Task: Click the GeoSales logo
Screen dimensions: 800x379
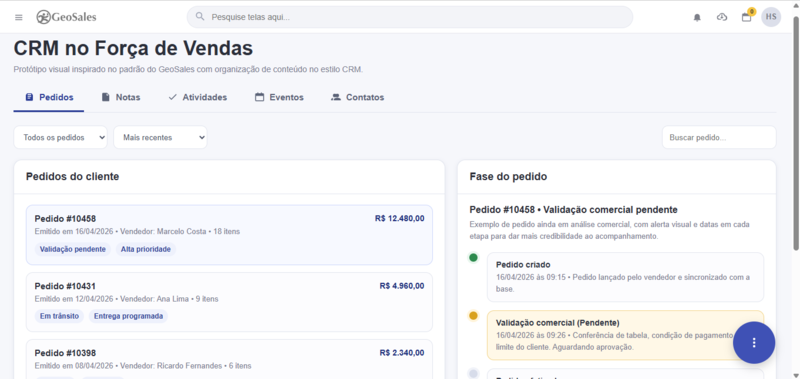Action: 66,17
